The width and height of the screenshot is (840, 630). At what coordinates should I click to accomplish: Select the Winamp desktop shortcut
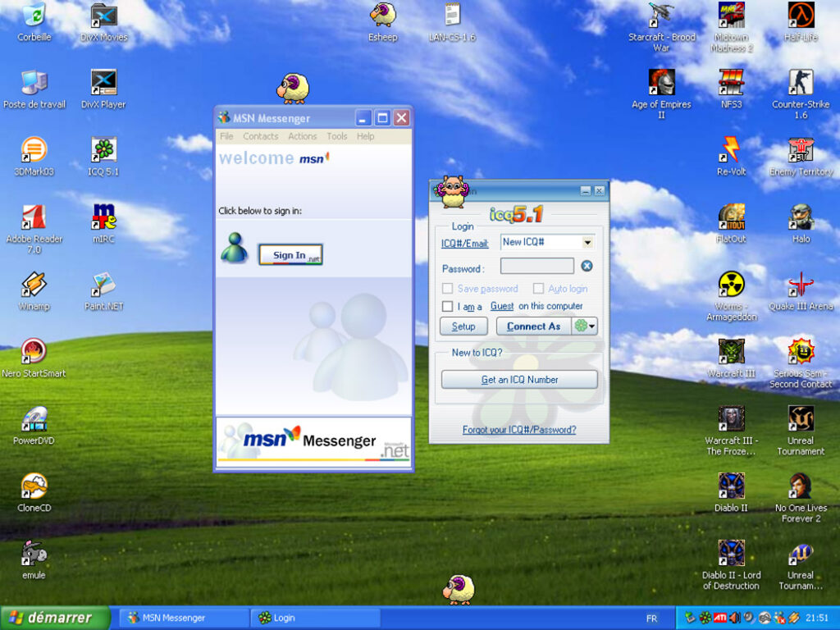pos(34,291)
